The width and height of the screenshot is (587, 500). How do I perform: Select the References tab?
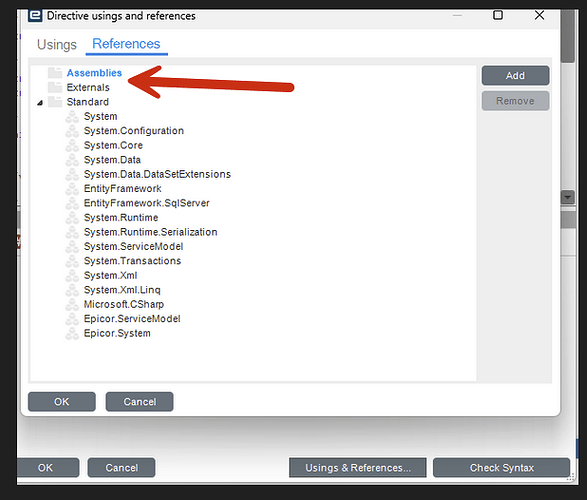click(x=126, y=44)
